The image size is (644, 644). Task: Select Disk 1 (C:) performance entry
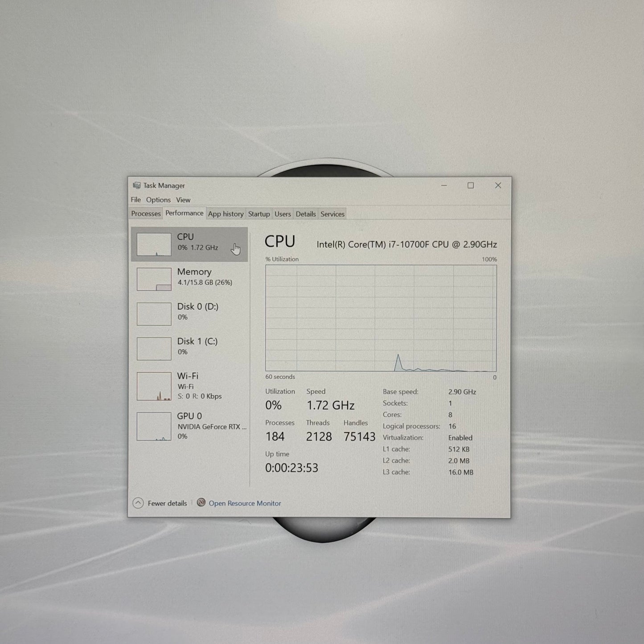[189, 348]
